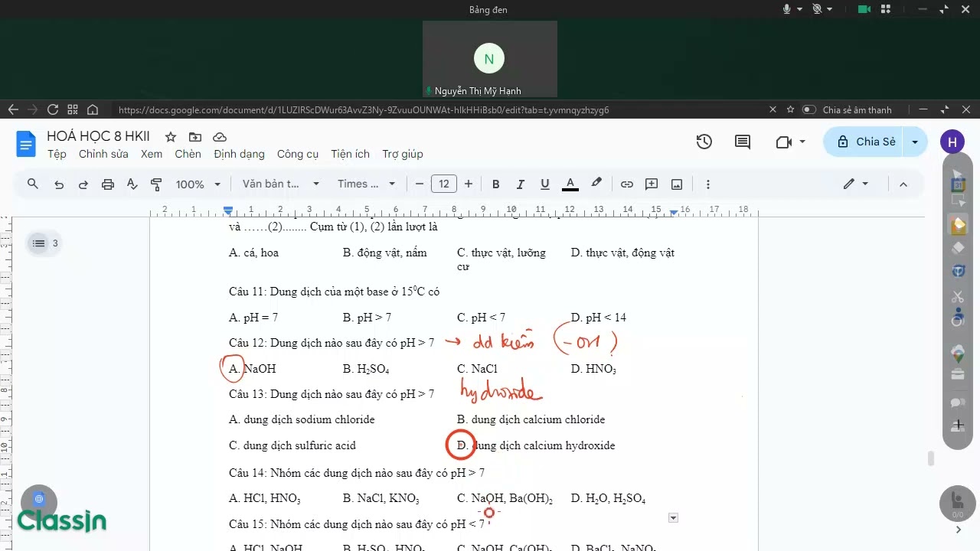Add a comment via toolbar icon

coord(652,184)
